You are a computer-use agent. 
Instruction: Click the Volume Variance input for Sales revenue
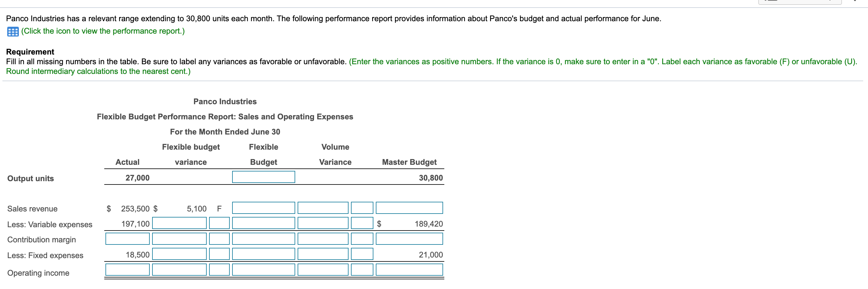tap(322, 208)
